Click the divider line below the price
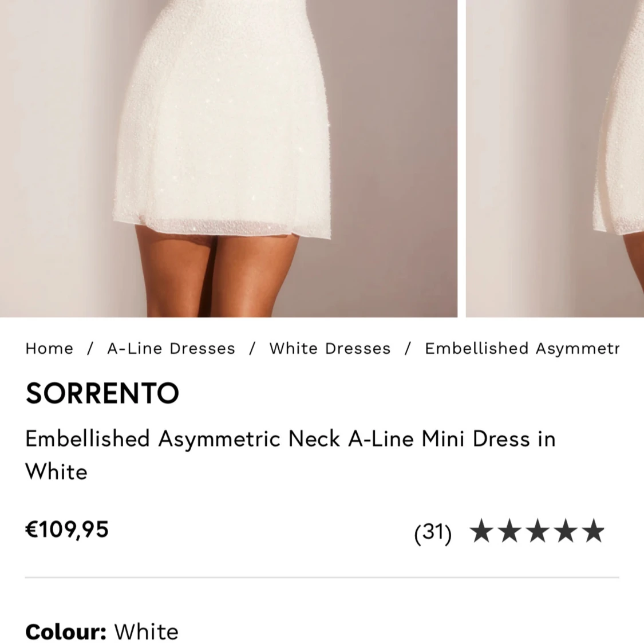 tap(322, 577)
